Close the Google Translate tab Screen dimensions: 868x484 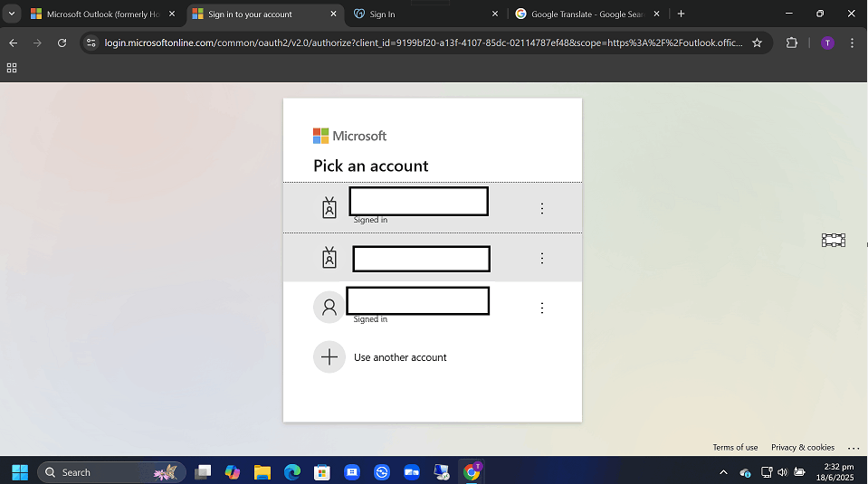pos(656,14)
